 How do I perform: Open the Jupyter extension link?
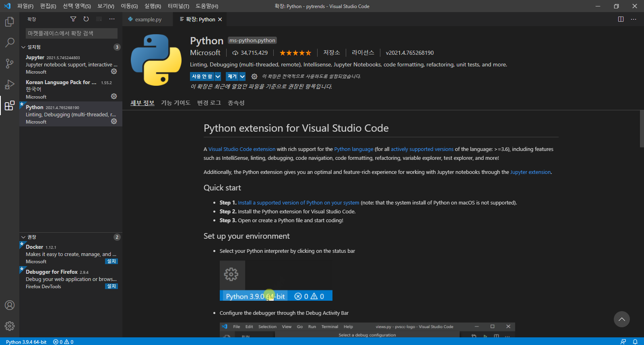[x=530, y=172]
